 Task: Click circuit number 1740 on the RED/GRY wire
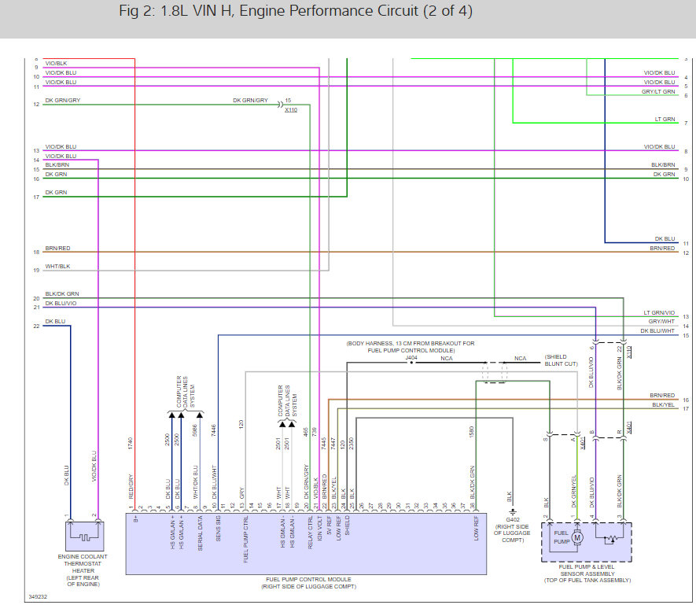[131, 443]
